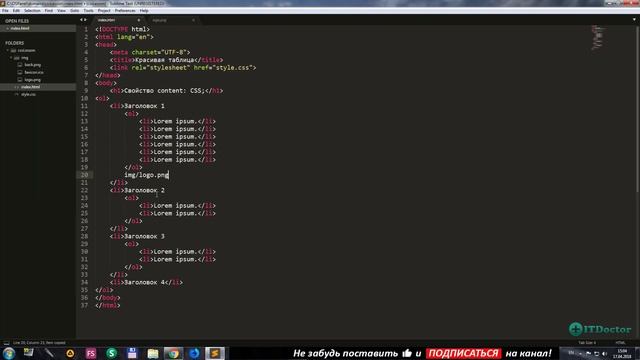
Task: Click the next tab arrow
Action: tap(85, 20)
